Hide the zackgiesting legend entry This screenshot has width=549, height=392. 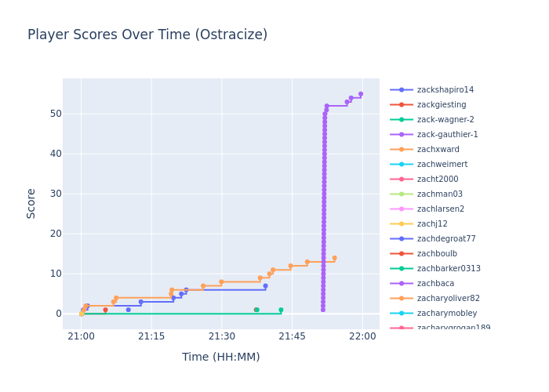(x=441, y=105)
